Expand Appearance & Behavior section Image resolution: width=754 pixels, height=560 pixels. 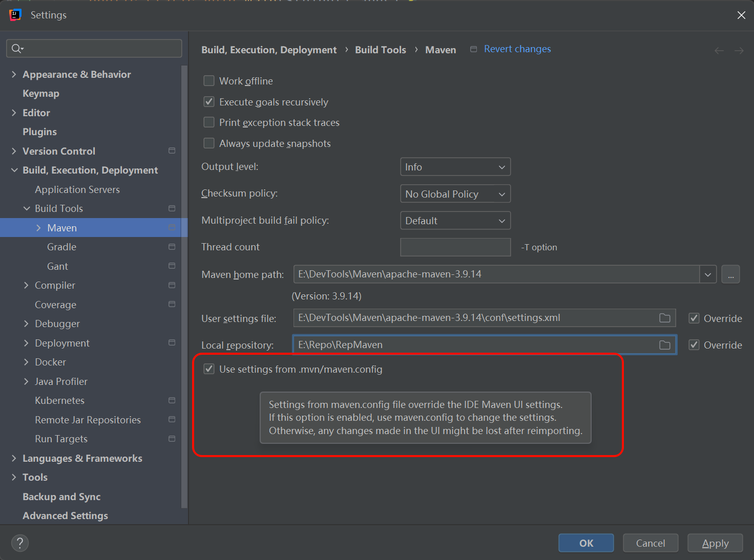pyautogui.click(x=14, y=74)
